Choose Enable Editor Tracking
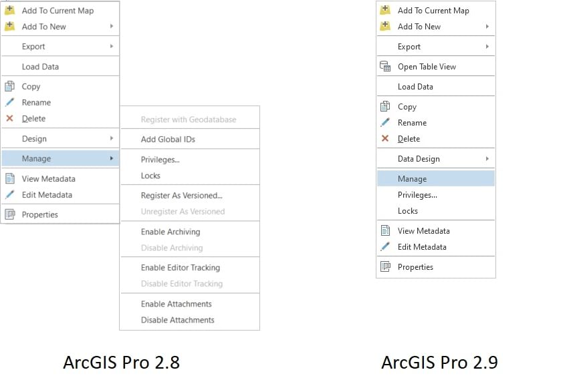The height and width of the screenshot is (392, 567). click(x=180, y=268)
